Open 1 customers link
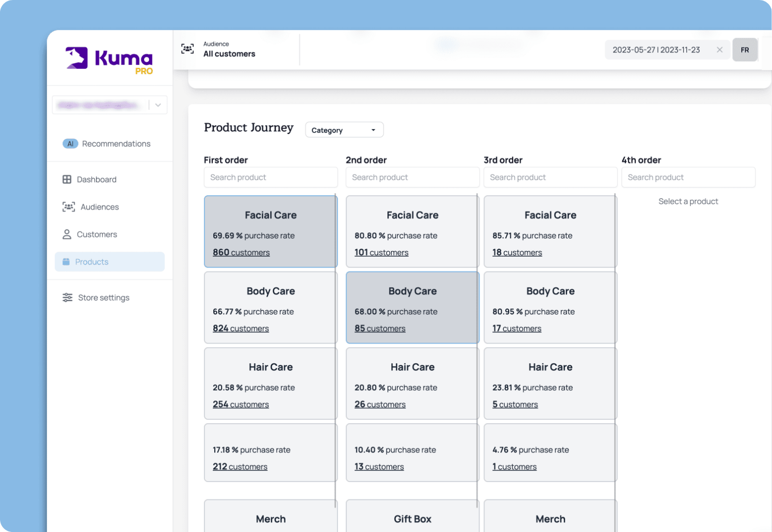Screen dimensions: 772x532 pos(514,466)
